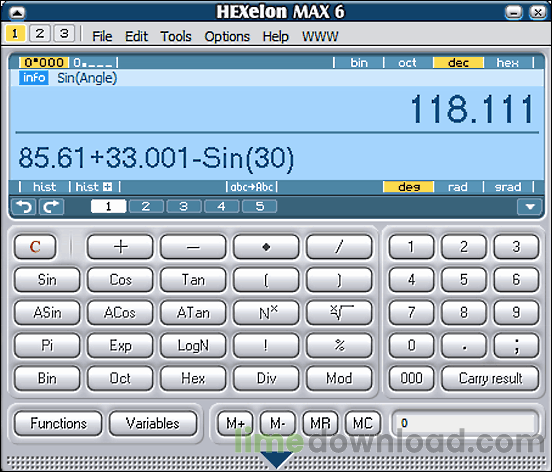This screenshot has width=552, height=472.
Task: Open the WWW menu
Action: click(x=320, y=36)
